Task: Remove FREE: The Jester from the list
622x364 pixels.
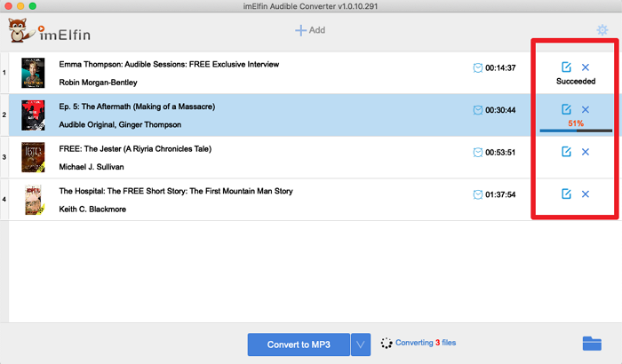Action: click(585, 152)
